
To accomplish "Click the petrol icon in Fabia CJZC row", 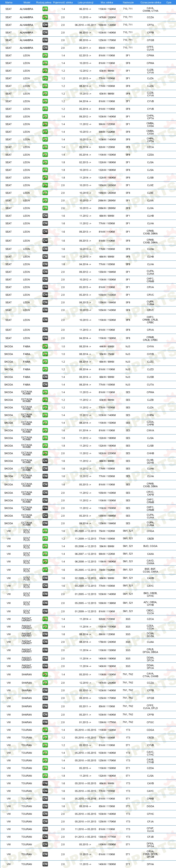I will (45, 361).
